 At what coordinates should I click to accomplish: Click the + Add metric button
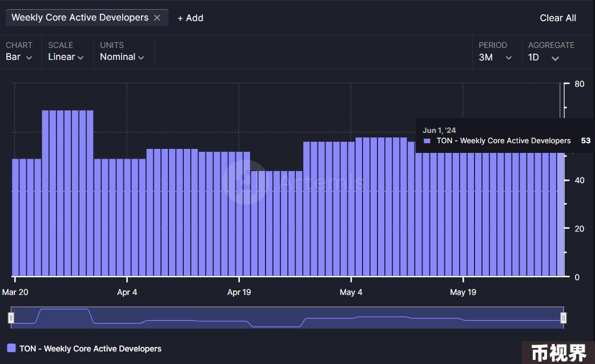coord(191,18)
